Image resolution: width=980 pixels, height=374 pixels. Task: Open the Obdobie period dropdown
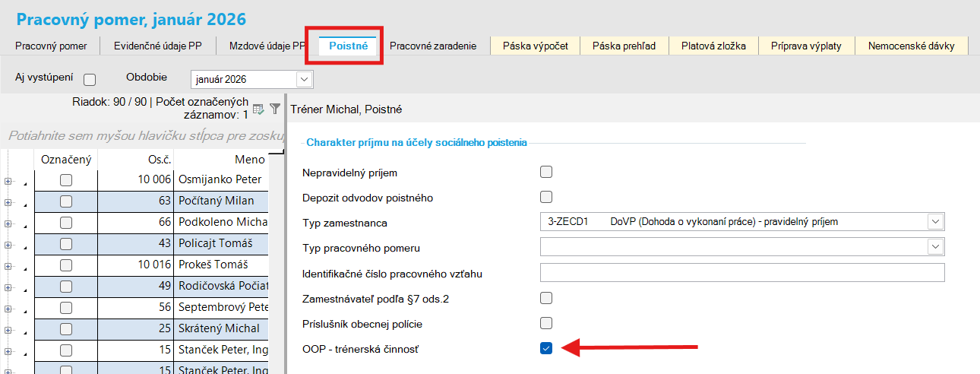click(x=305, y=79)
